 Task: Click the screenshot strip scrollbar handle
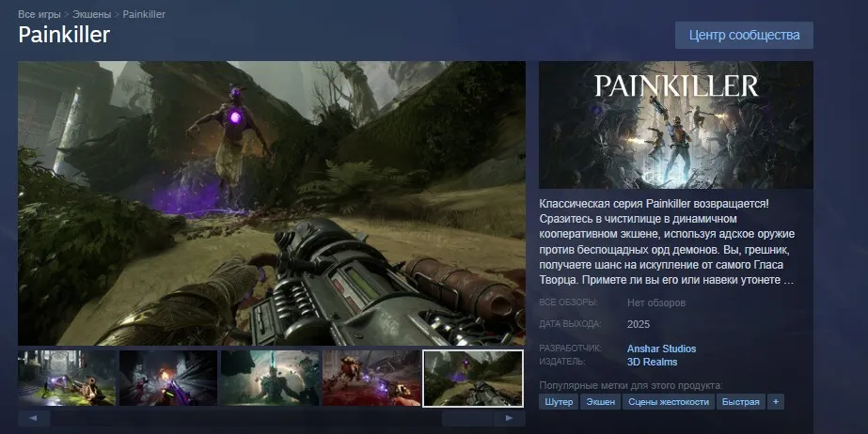[x=467, y=419]
